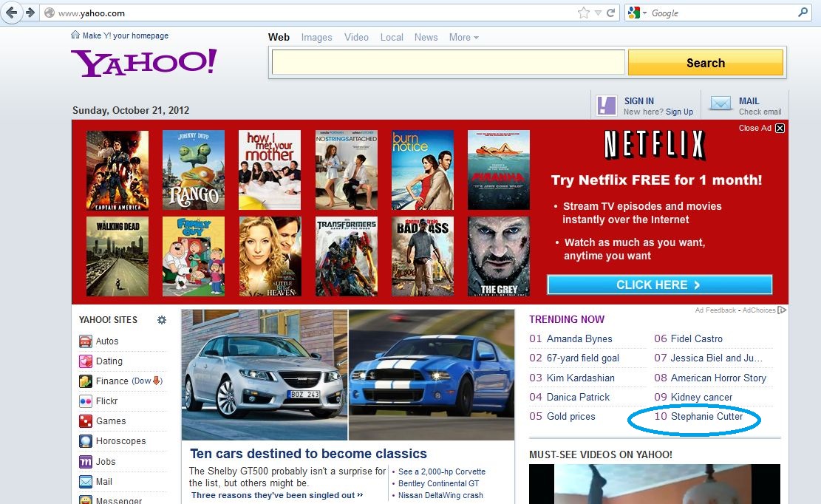821x504 pixels.
Task: Click the Horoscopes icon
Action: [85, 441]
